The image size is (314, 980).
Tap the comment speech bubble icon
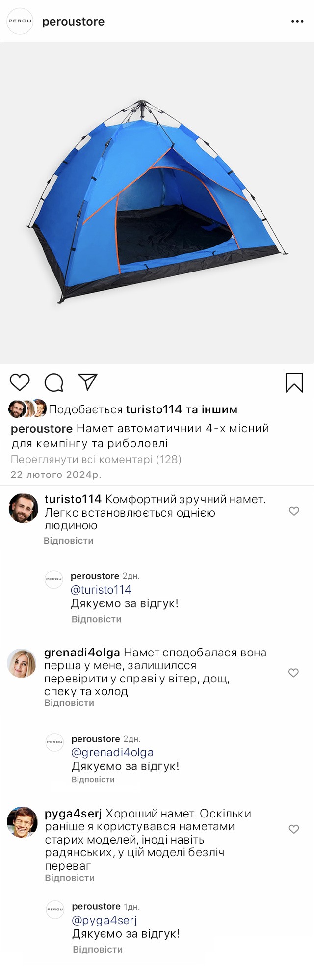[x=54, y=382]
